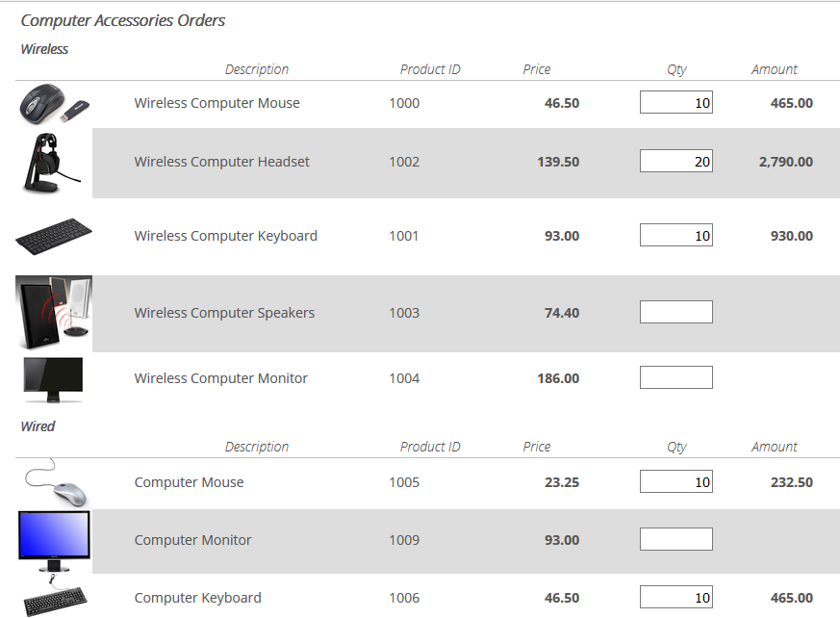Image resolution: width=840 pixels, height=618 pixels.
Task: Click the empty wired Computer Monitor quantity box
Action: [x=675, y=539]
